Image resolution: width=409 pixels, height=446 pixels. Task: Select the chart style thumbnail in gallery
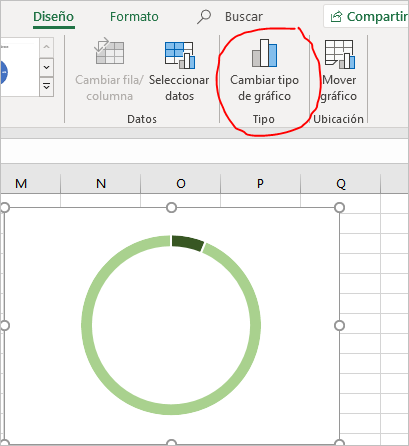pyautogui.click(x=19, y=67)
